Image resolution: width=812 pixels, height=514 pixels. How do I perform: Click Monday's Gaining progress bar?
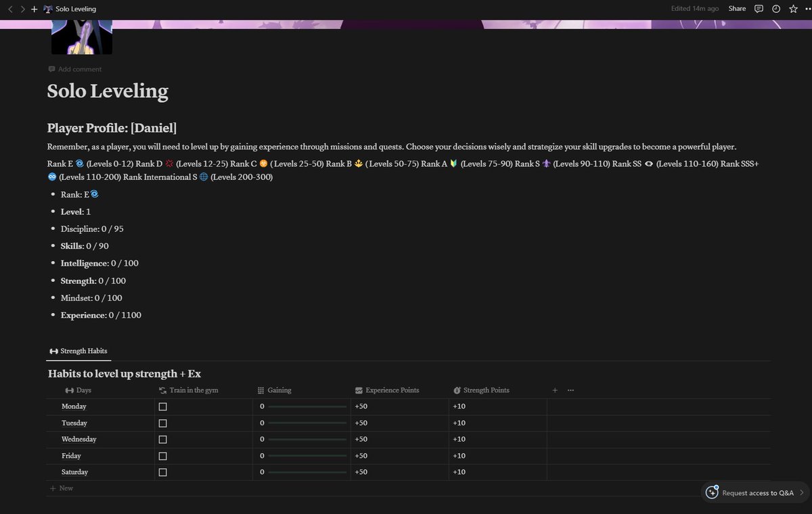point(307,406)
